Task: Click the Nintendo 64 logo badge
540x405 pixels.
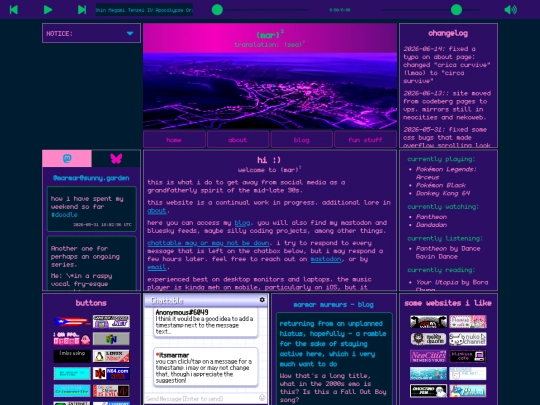Action: [x=111, y=339]
